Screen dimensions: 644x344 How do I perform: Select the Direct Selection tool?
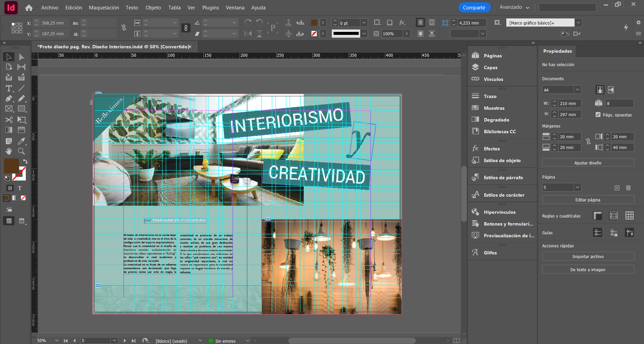[x=21, y=57]
